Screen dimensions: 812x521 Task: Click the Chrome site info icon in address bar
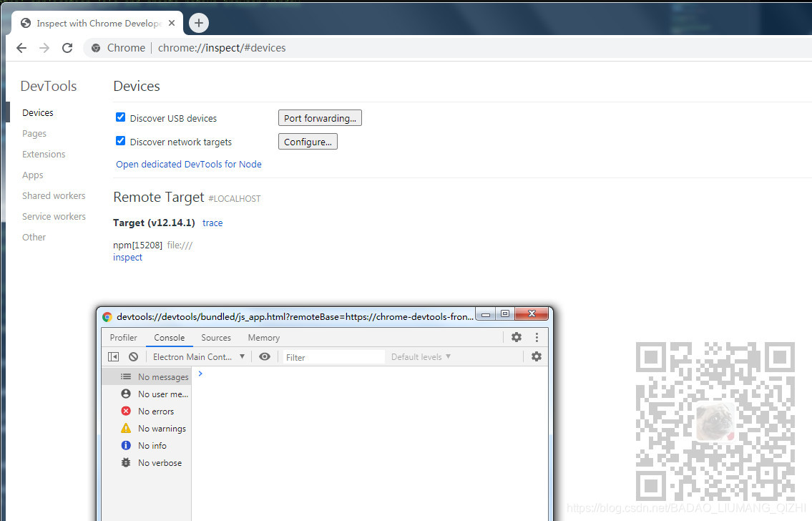pos(96,48)
